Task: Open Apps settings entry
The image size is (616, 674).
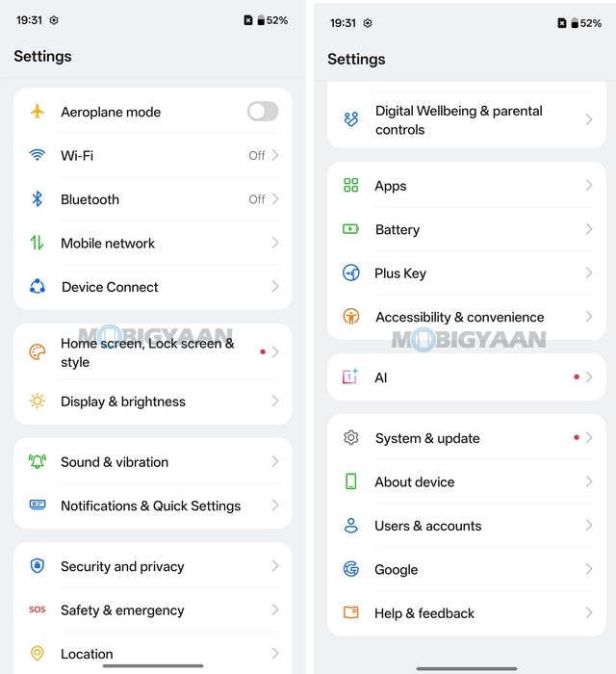Action: (391, 186)
